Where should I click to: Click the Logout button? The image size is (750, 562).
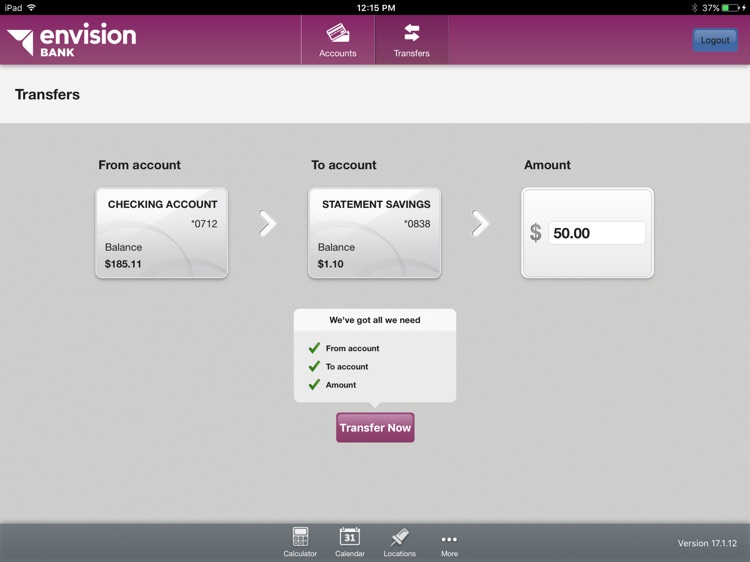[715, 40]
